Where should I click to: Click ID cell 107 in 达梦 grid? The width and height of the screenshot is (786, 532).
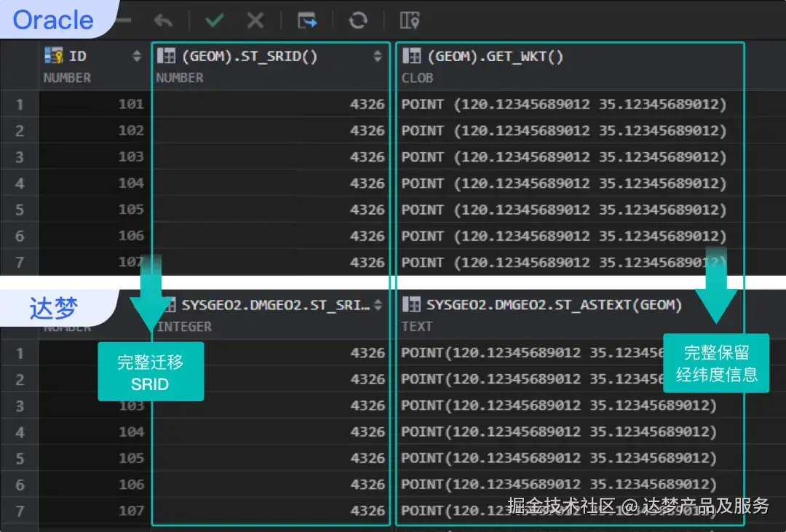95,511
